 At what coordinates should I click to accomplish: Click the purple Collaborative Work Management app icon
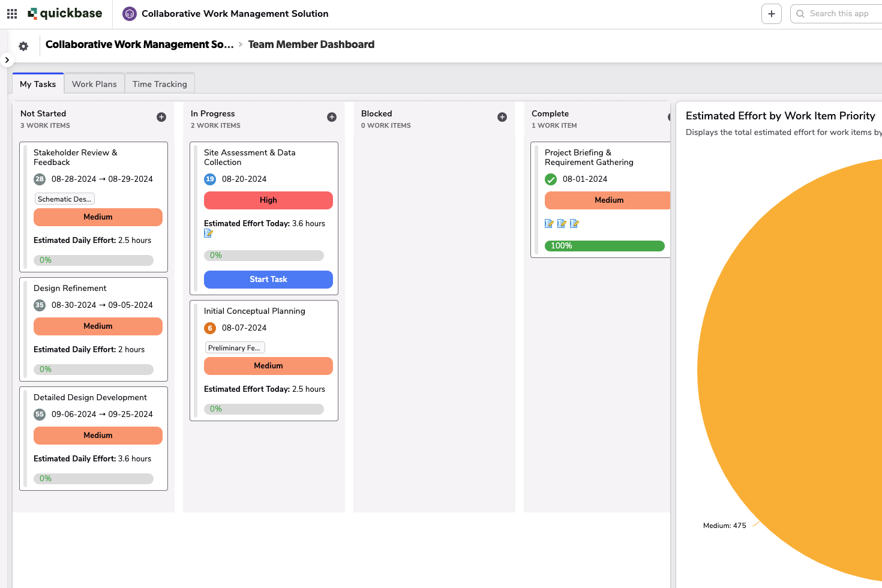(130, 14)
